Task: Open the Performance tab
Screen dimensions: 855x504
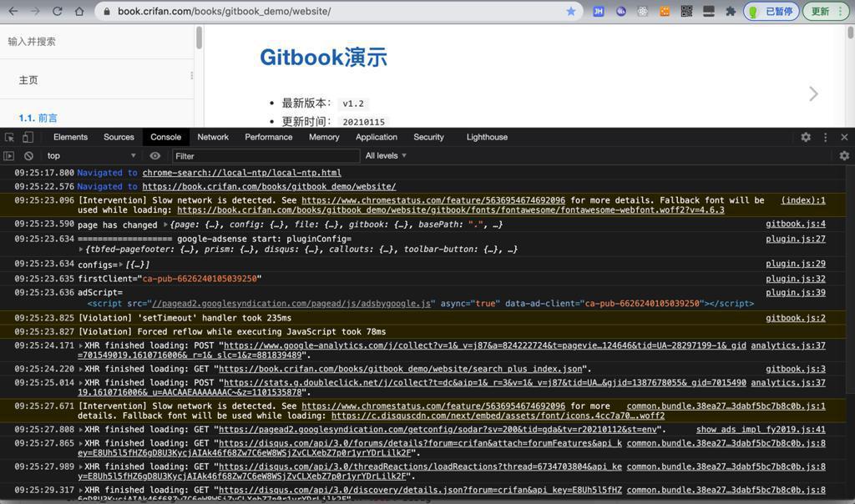Action: (x=269, y=138)
